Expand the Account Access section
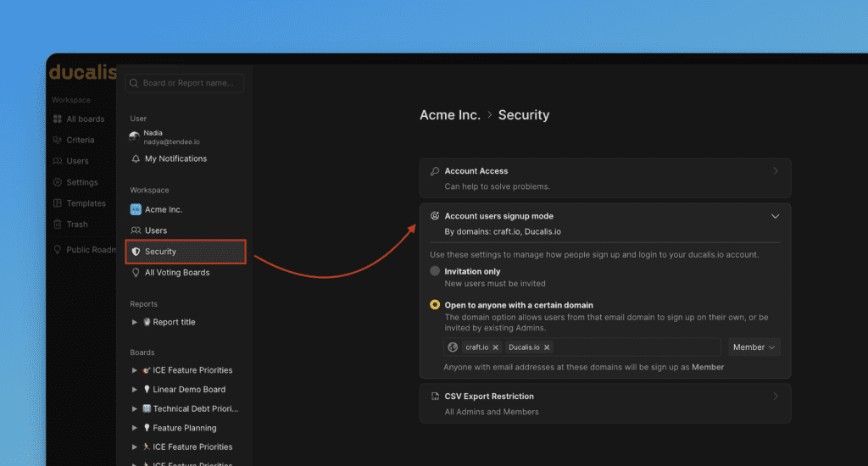This screenshot has height=466, width=868. tap(775, 171)
